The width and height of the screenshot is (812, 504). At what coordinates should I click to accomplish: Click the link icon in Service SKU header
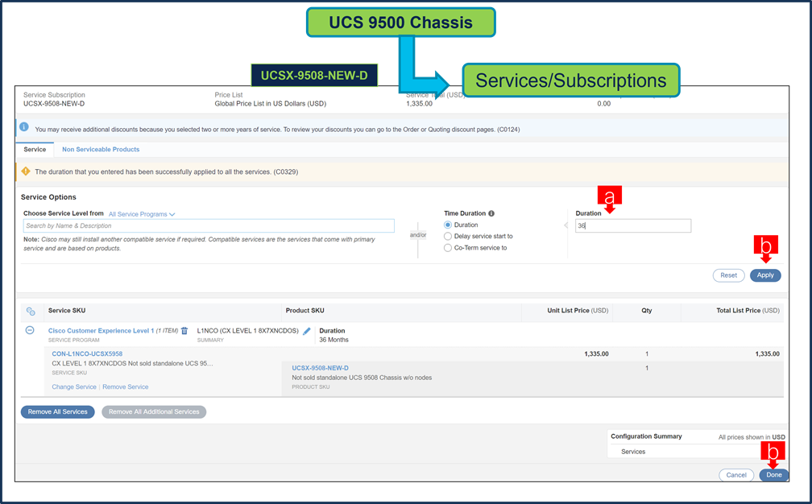point(31,311)
